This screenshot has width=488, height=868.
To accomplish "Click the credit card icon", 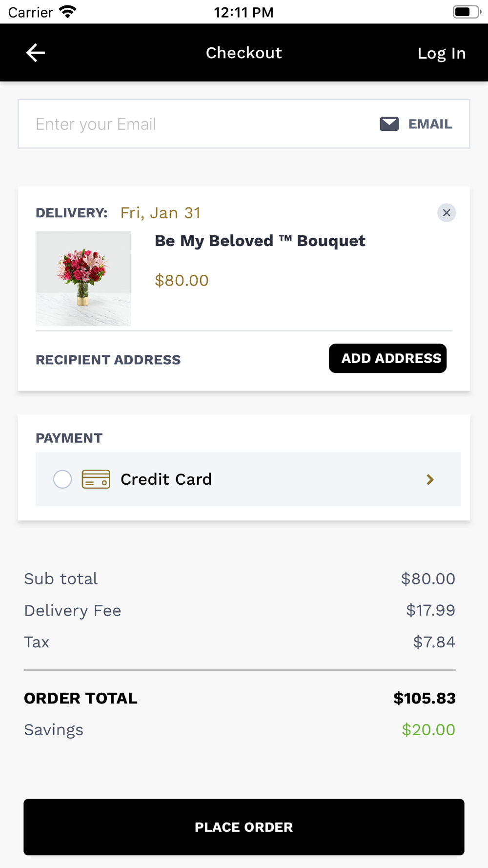I will pos(96,479).
